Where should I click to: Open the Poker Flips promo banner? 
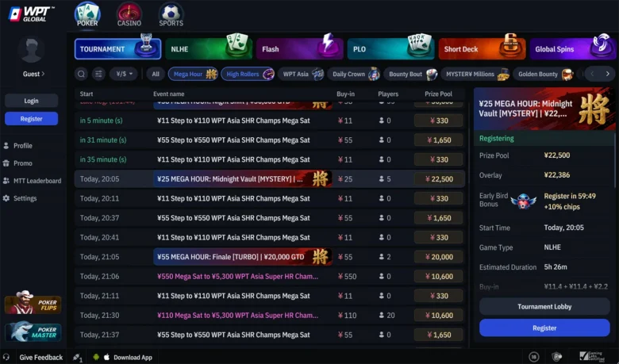pos(33,302)
